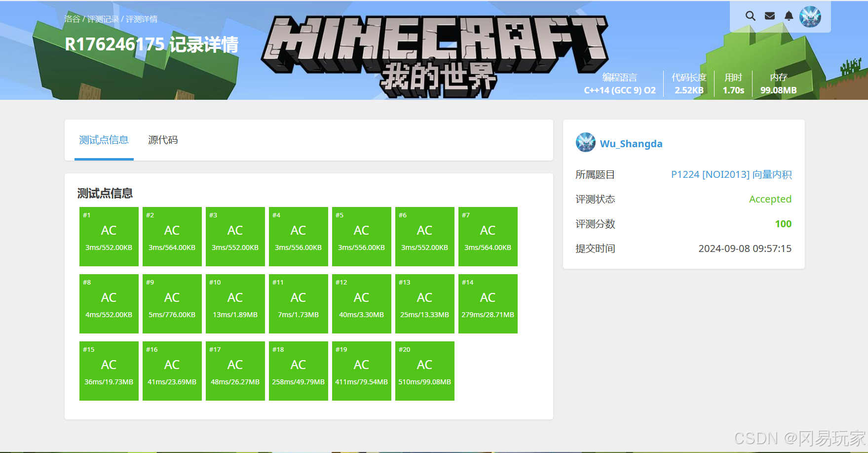
Task: Select test case #7 block
Action: click(x=488, y=237)
